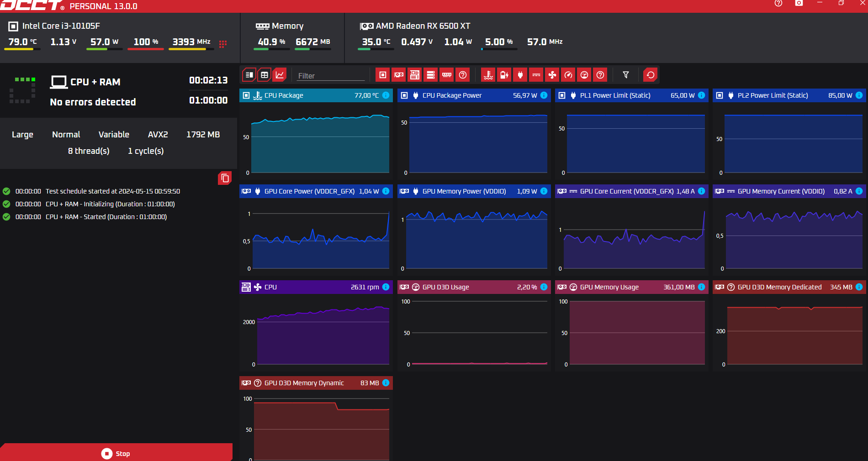Switch to the split list-and-graph view icon

click(x=249, y=75)
